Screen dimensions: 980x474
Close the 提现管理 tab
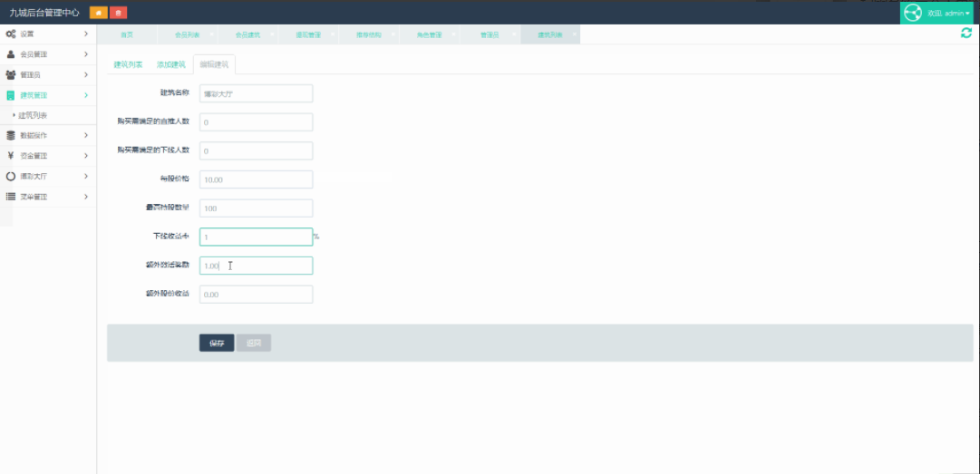[333, 34]
